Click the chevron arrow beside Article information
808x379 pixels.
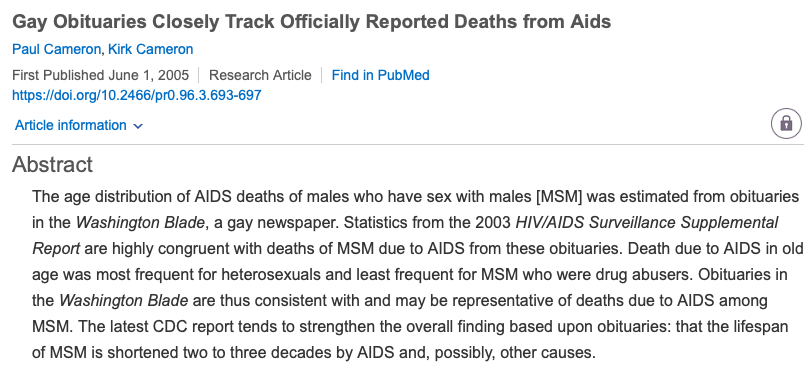(138, 126)
